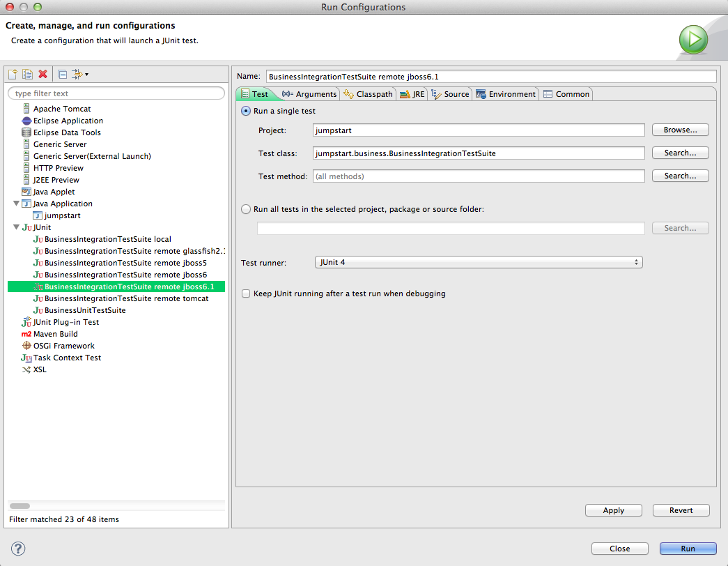Click the Duplicate configuration icon
Viewport: 728px width, 566px height.
click(x=27, y=74)
